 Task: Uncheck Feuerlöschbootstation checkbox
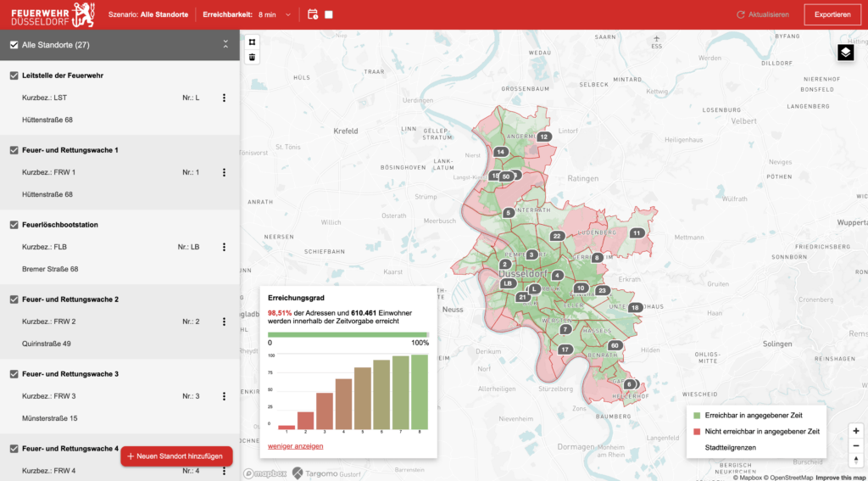tap(14, 225)
